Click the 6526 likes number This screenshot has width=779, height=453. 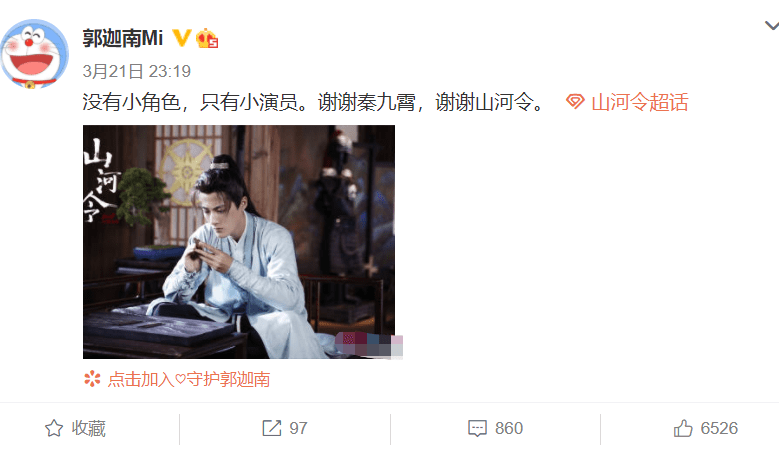coord(719,428)
